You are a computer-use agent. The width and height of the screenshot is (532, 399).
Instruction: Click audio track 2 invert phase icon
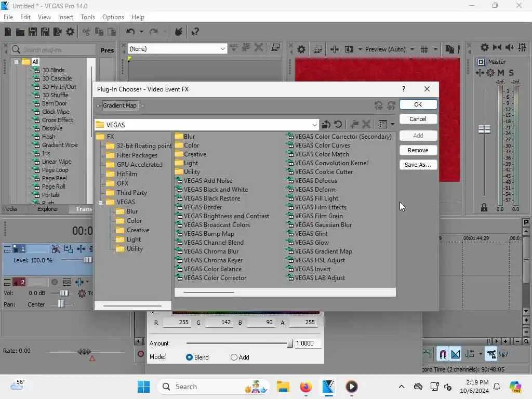pyautogui.click(x=67, y=282)
